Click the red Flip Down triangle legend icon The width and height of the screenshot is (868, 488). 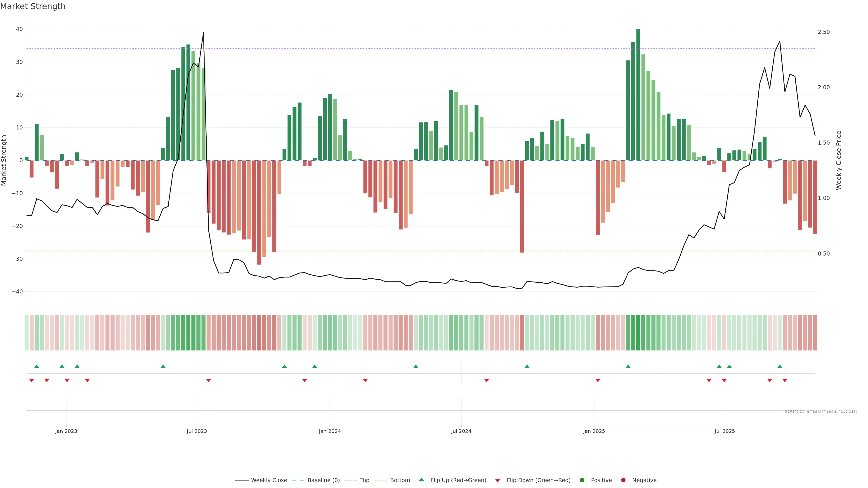498,480
